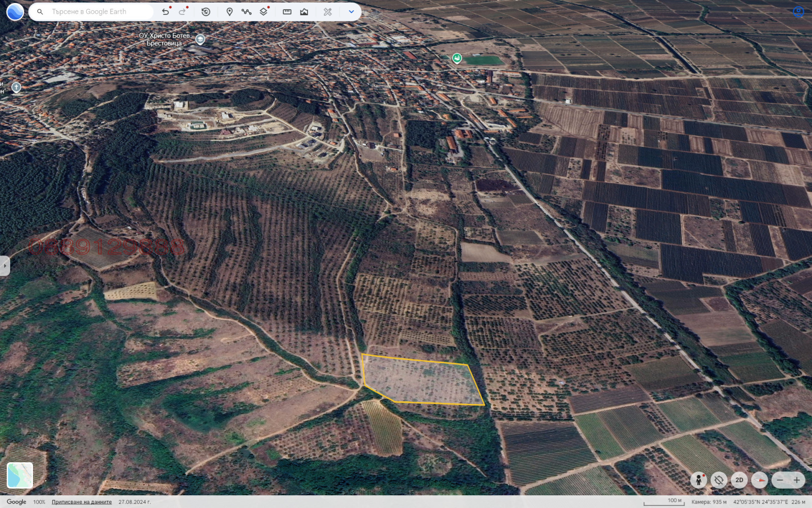The height and width of the screenshot is (508, 812).
Task: Open historical imagery tool
Action: coord(206,12)
